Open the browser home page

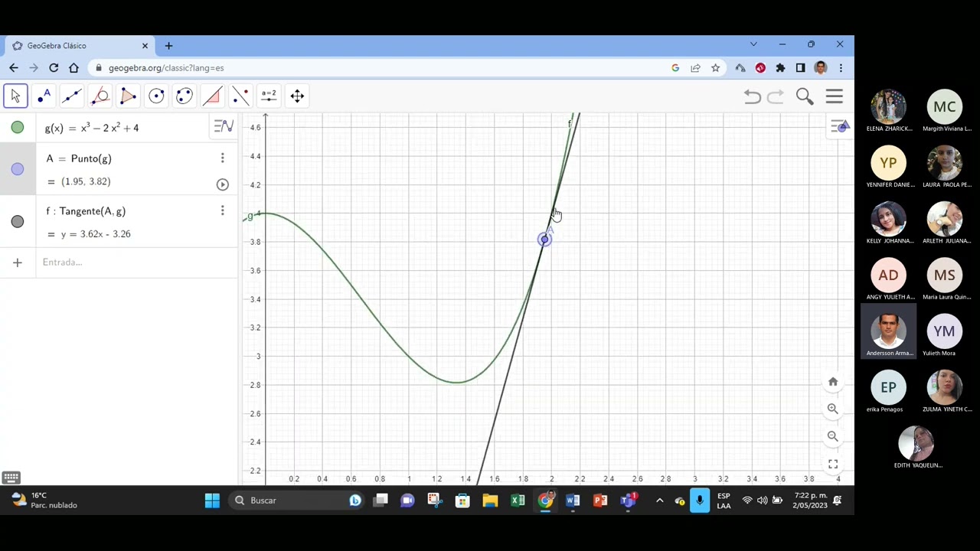[73, 68]
